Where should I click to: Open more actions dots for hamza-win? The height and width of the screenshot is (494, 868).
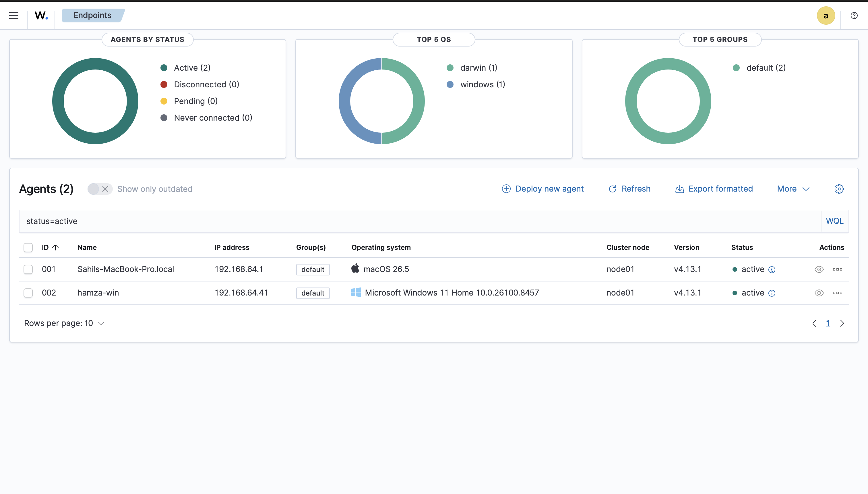click(838, 293)
